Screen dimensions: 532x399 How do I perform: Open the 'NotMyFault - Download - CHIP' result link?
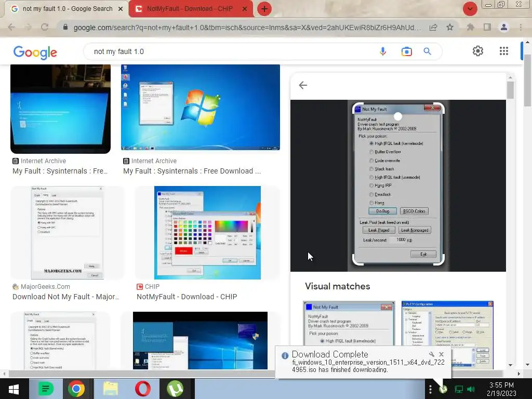coord(187,297)
